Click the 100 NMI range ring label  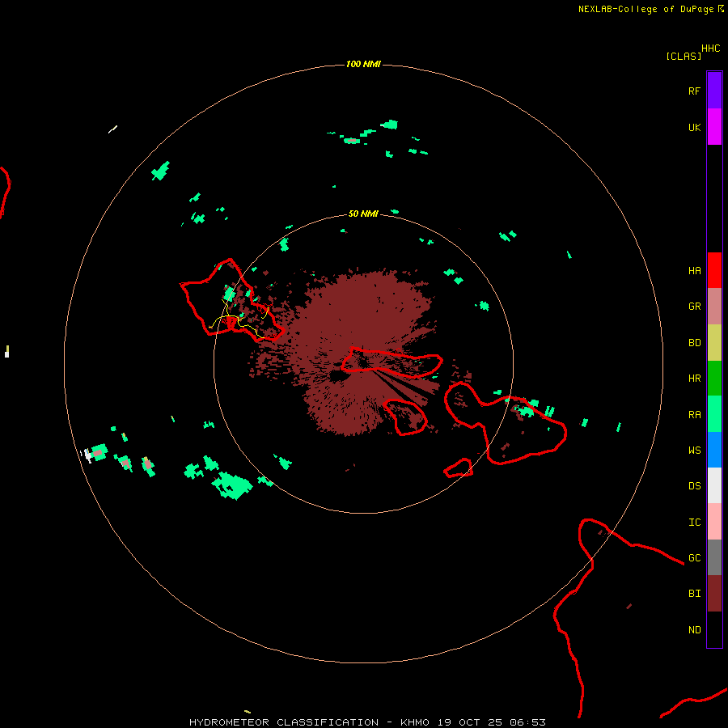363,64
